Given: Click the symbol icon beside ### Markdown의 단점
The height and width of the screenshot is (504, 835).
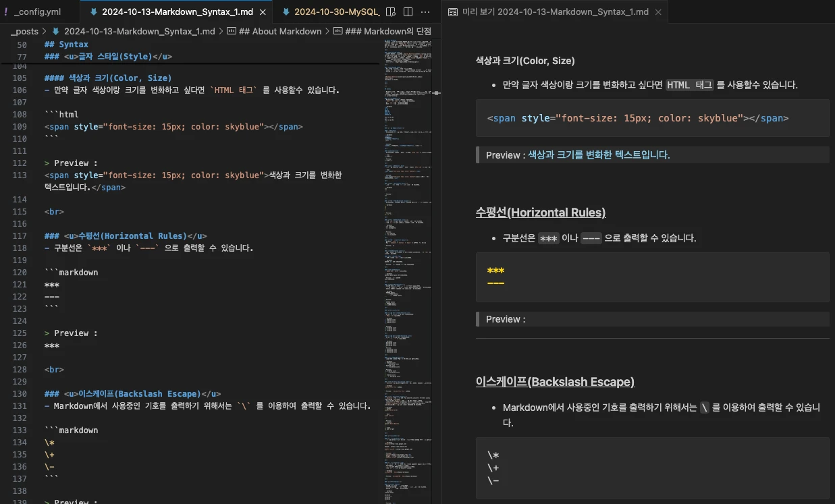Looking at the screenshot, I should click(x=338, y=31).
